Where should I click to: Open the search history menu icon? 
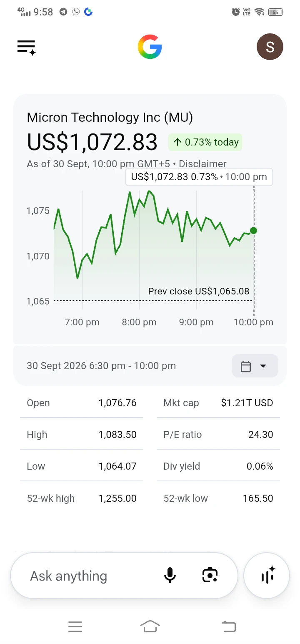(x=27, y=47)
